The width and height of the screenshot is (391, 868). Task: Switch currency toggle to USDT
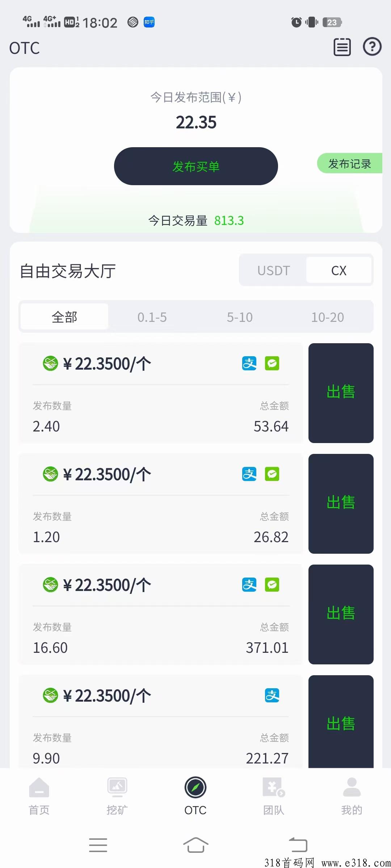pyautogui.click(x=274, y=271)
